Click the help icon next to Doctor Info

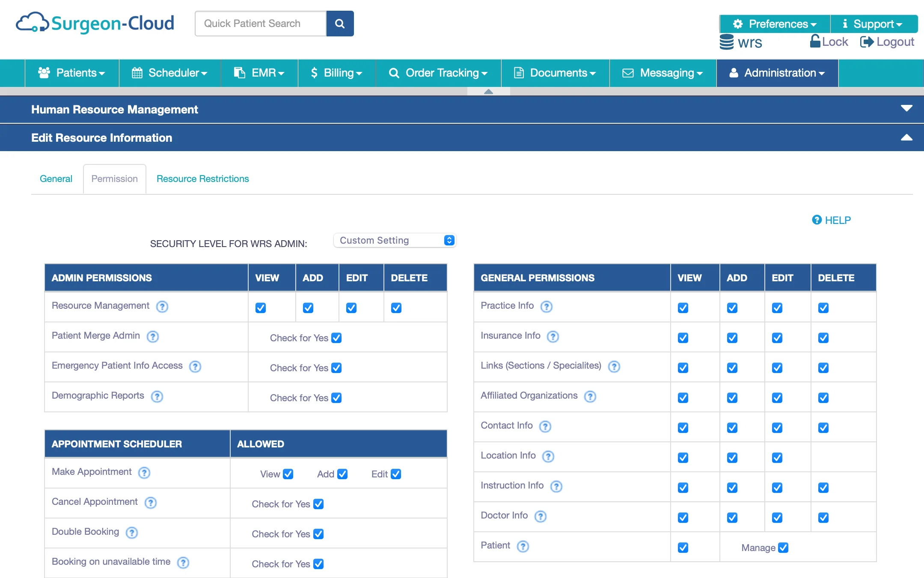[541, 516]
